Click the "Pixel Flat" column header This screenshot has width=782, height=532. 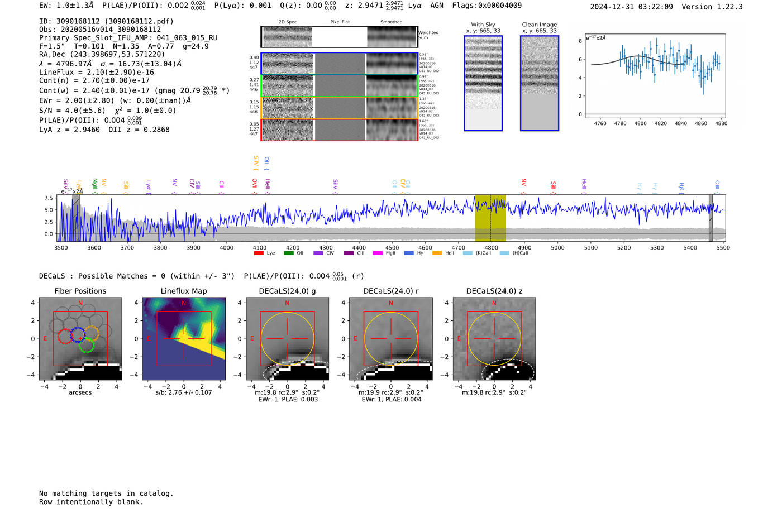point(340,22)
